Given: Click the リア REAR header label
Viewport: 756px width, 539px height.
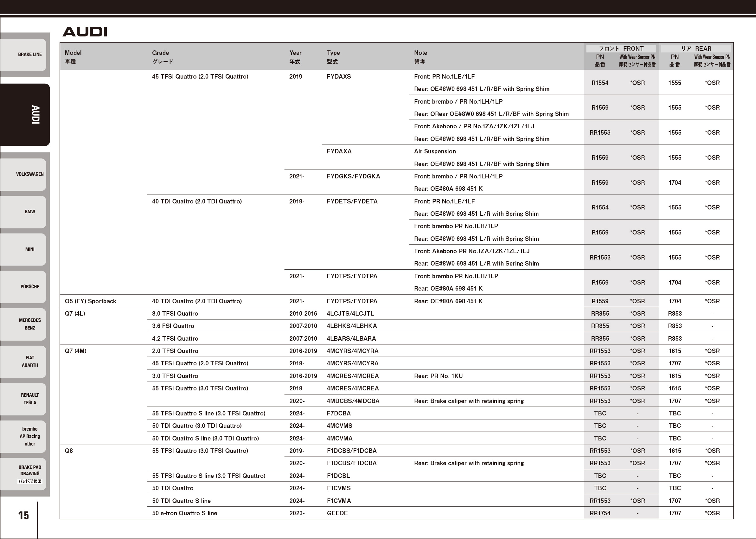Looking at the screenshot, I should tap(696, 48).
